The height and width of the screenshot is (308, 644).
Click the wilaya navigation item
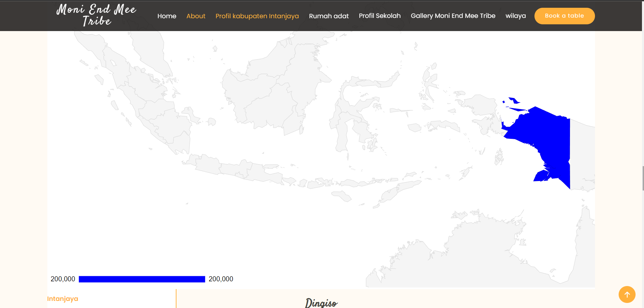pos(516,16)
